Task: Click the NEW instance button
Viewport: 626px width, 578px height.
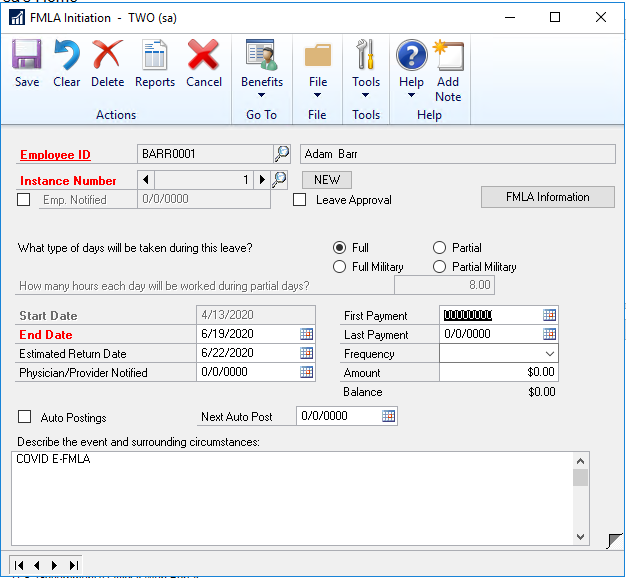Action: pyautogui.click(x=327, y=180)
